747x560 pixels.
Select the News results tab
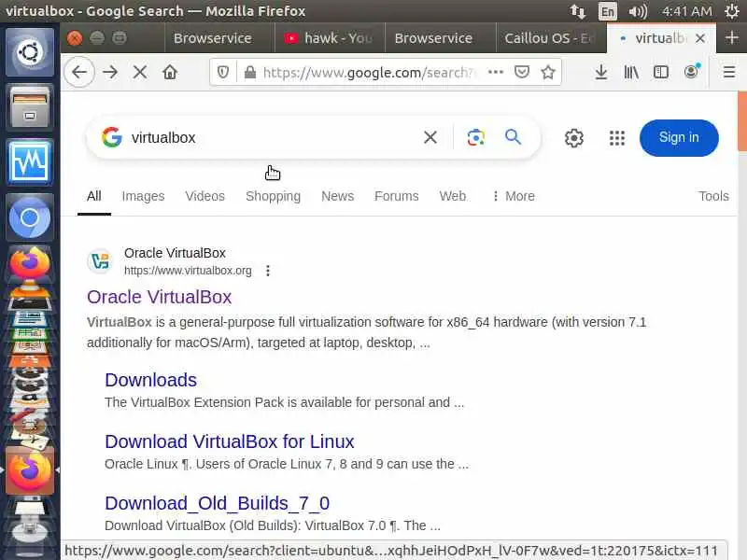pos(337,196)
